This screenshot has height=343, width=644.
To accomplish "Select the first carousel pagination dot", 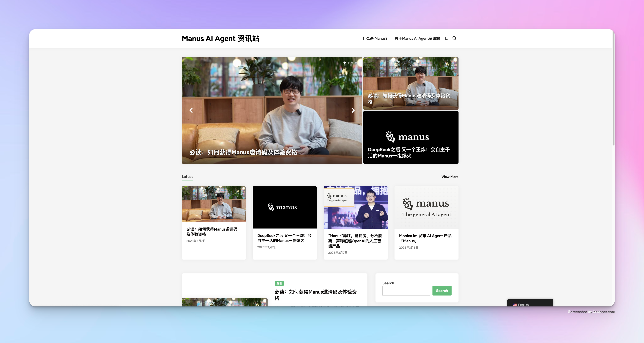I will (x=345, y=63).
